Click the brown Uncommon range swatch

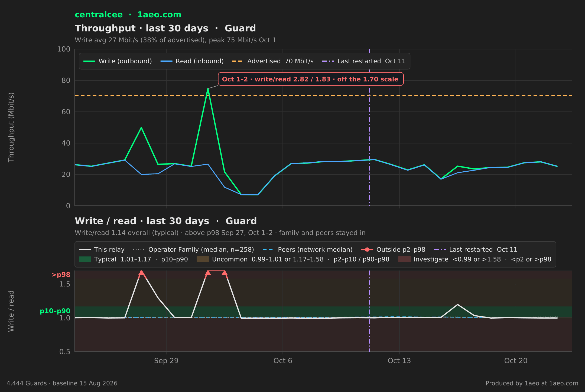point(203,259)
